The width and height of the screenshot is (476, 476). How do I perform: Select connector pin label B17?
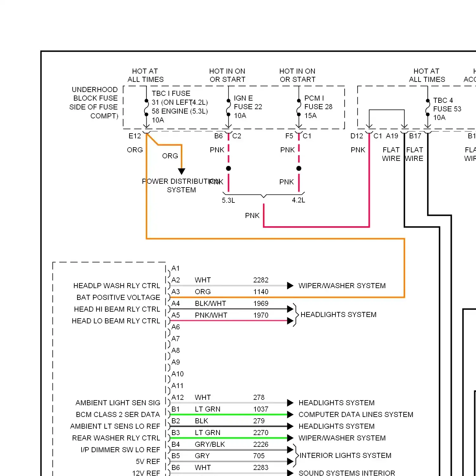pos(415,136)
